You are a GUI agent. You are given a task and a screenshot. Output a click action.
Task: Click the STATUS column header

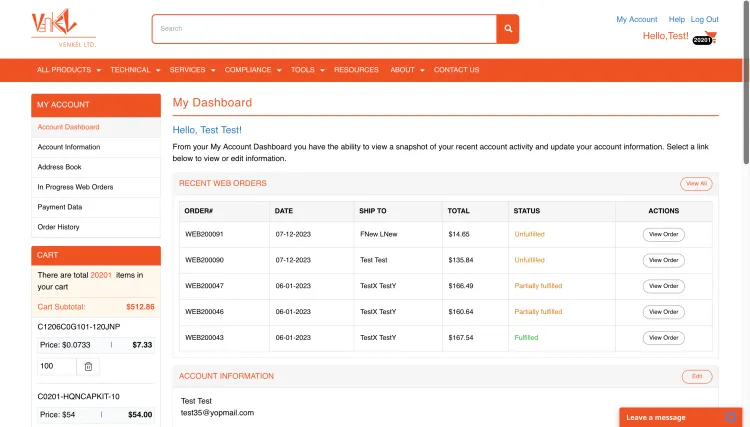click(x=527, y=211)
